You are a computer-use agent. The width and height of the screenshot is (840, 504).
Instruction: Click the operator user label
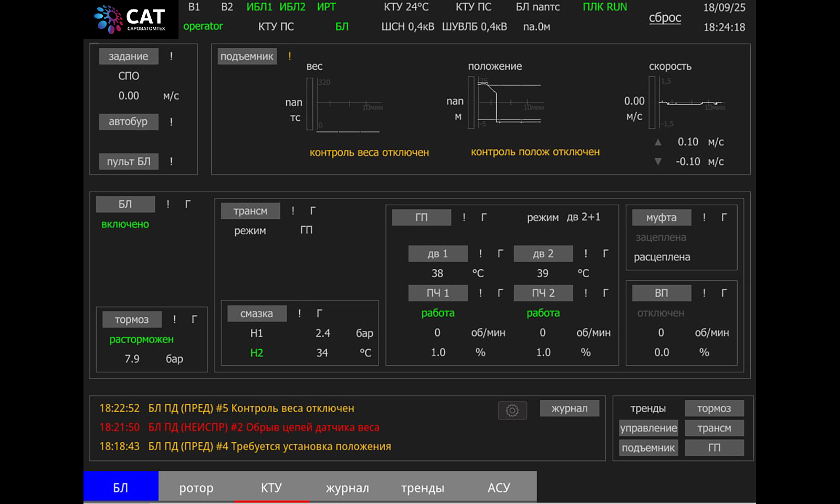pyautogui.click(x=203, y=26)
